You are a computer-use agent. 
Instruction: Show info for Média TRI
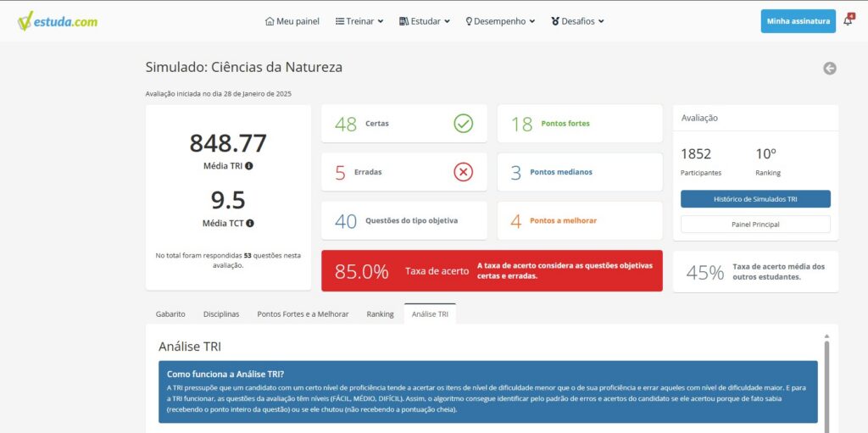(x=249, y=165)
